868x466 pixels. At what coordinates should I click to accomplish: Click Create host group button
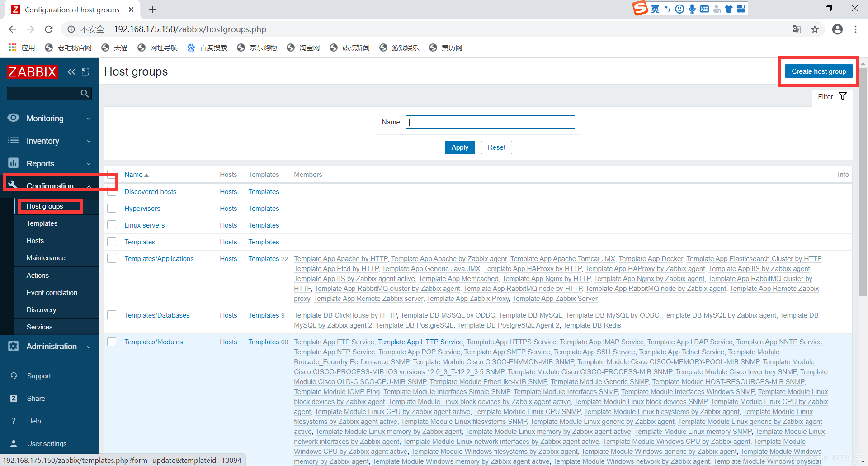tap(819, 71)
